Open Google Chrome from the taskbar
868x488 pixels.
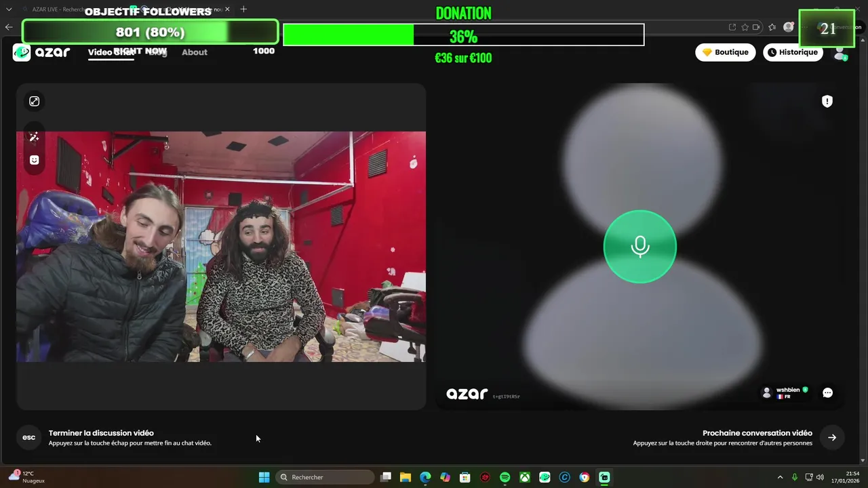tap(585, 477)
